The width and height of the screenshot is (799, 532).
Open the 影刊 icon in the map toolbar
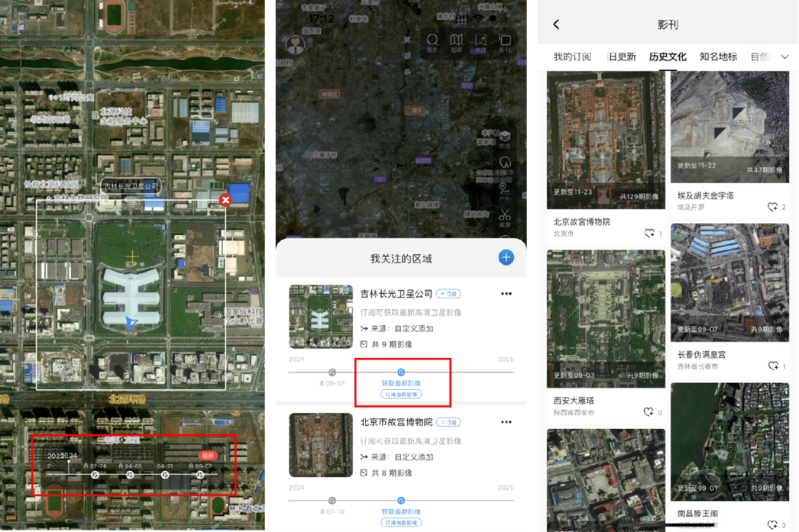pos(505,41)
